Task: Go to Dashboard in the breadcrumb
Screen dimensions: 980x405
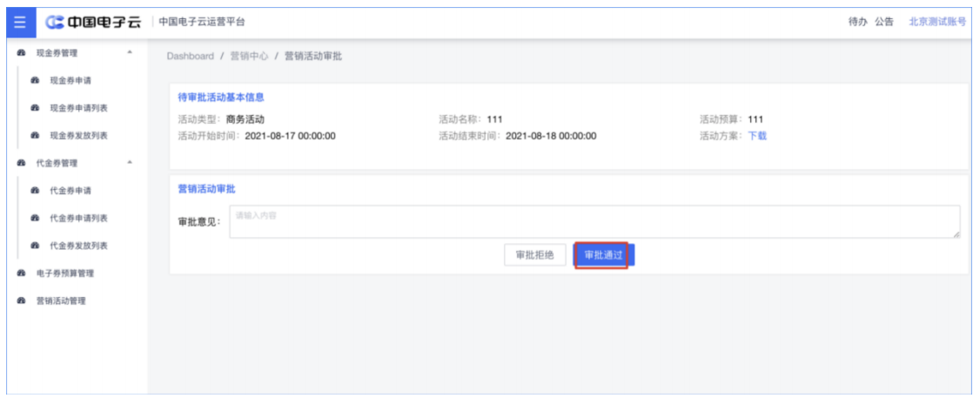Action: (x=190, y=57)
